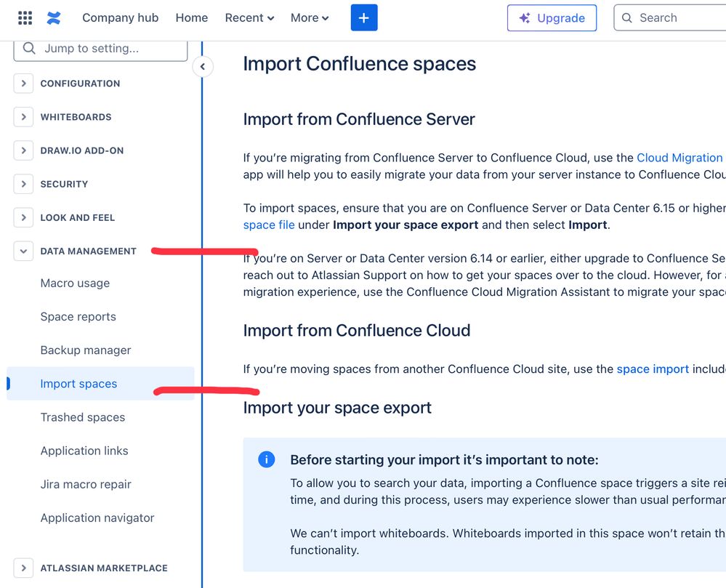The height and width of the screenshot is (588, 726).
Task: Open Jira macro repair
Action: [x=86, y=484]
